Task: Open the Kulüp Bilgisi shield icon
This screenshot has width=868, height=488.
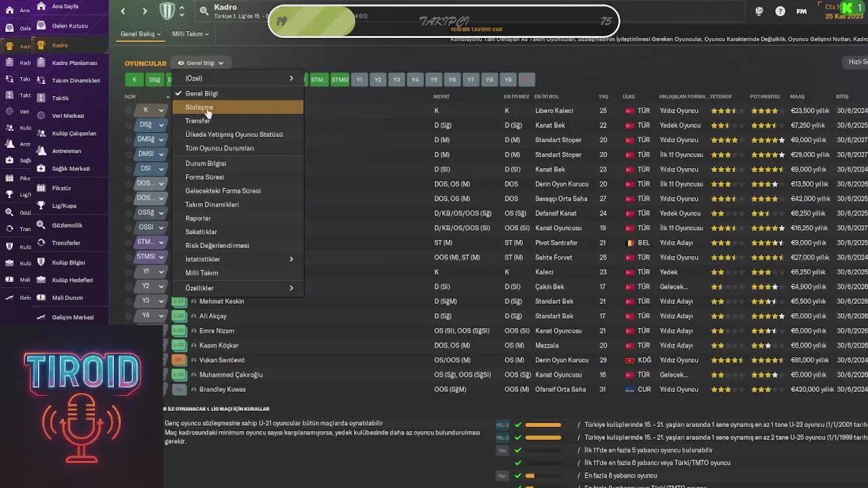Action: pos(41,262)
